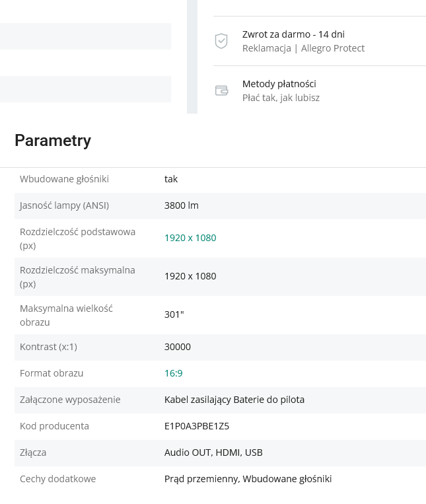Open the Zwrot za darmo - 14 dni section
Screen dimensions: 426x504
pos(293,34)
